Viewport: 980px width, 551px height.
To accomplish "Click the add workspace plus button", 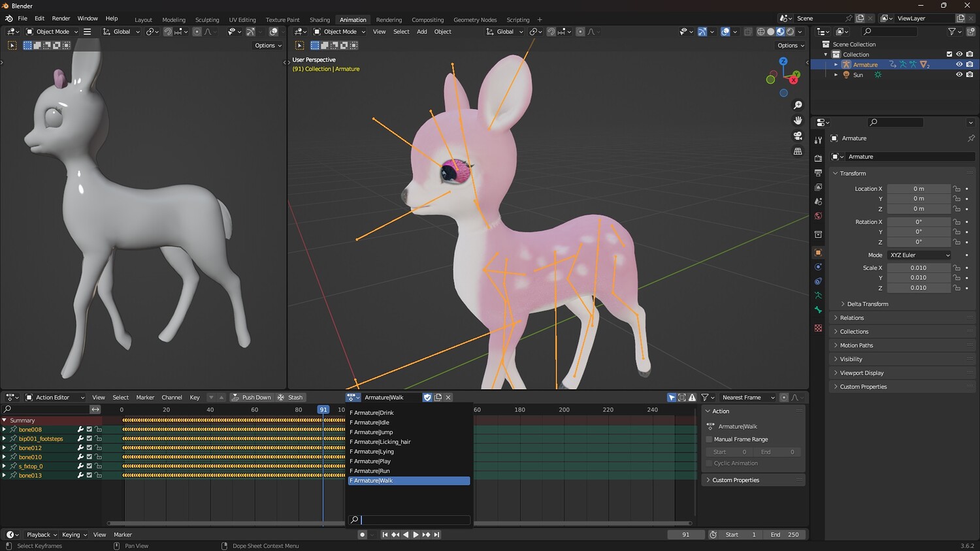I will (x=540, y=20).
